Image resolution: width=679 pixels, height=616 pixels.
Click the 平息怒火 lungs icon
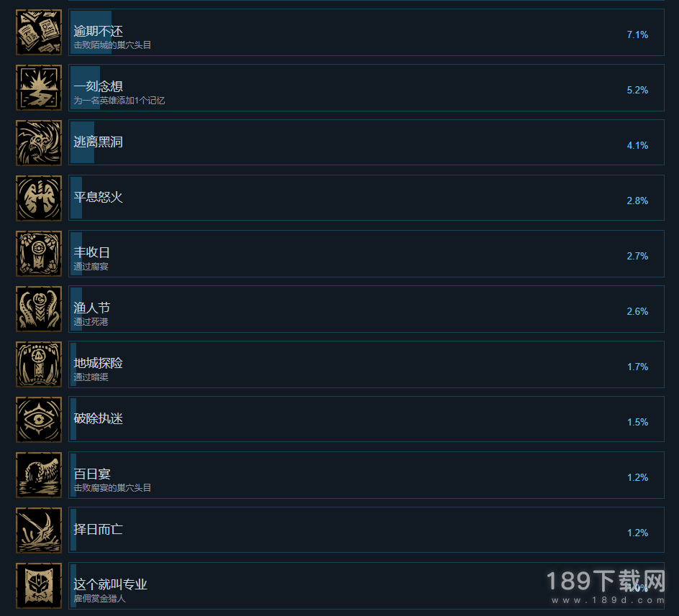39,198
